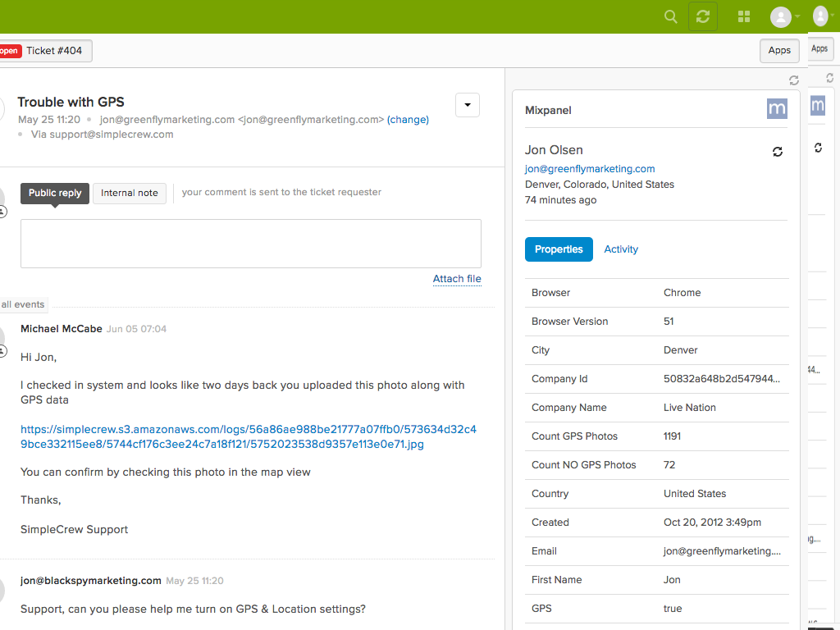Screen dimensions: 840x630
Task: Switch to the Activity tab
Action: 620,249
